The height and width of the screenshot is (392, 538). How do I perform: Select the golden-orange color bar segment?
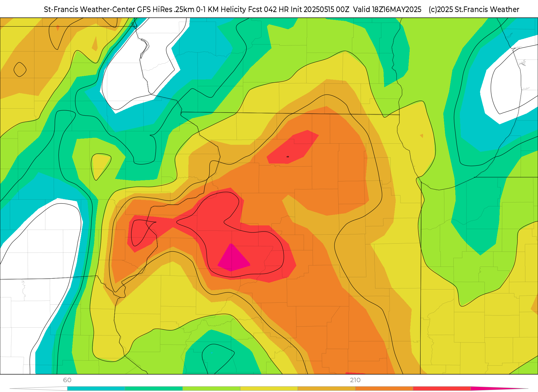(x=326, y=388)
